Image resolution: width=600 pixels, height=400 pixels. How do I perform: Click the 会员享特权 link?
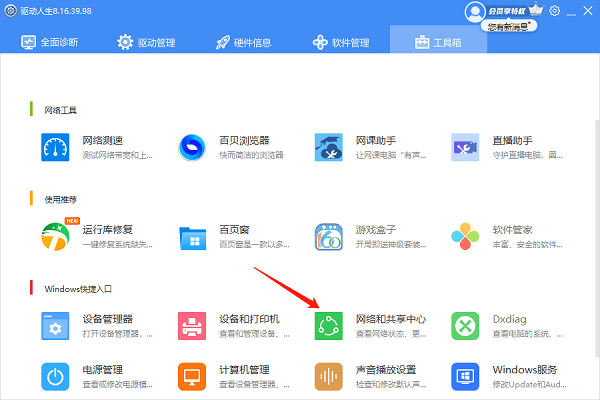507,11
